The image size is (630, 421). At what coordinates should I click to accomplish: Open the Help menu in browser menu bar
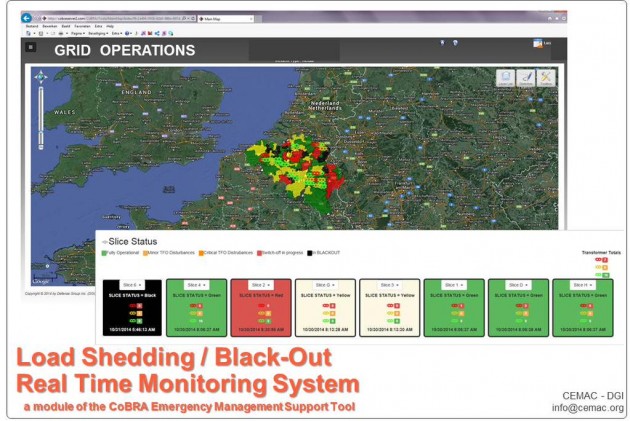tap(110, 25)
